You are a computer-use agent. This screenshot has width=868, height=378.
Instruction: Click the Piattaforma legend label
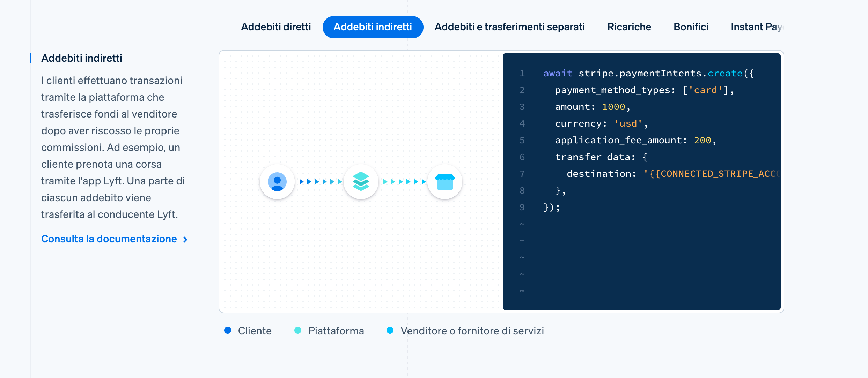tap(336, 331)
